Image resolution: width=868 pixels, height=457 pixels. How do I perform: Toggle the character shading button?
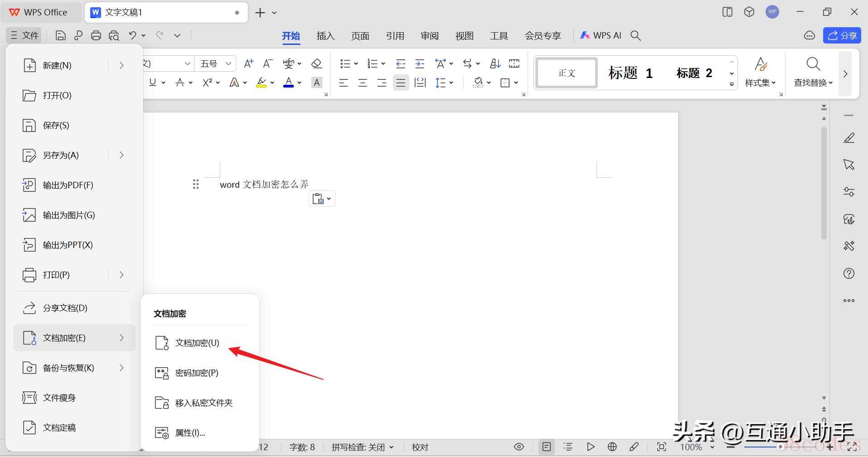click(317, 83)
